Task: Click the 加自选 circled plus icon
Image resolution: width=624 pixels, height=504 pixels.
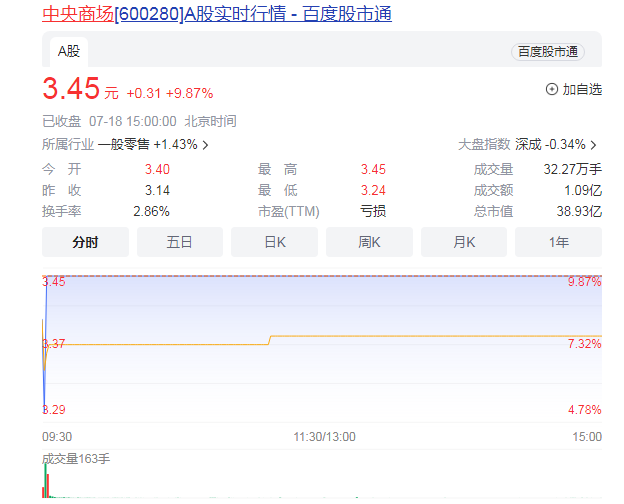Action: coord(552,89)
